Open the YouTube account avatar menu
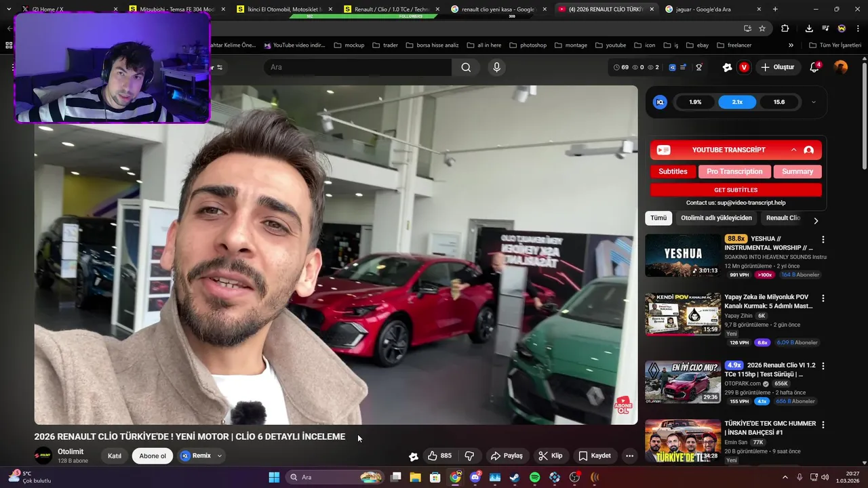The width and height of the screenshot is (868, 488). (841, 67)
